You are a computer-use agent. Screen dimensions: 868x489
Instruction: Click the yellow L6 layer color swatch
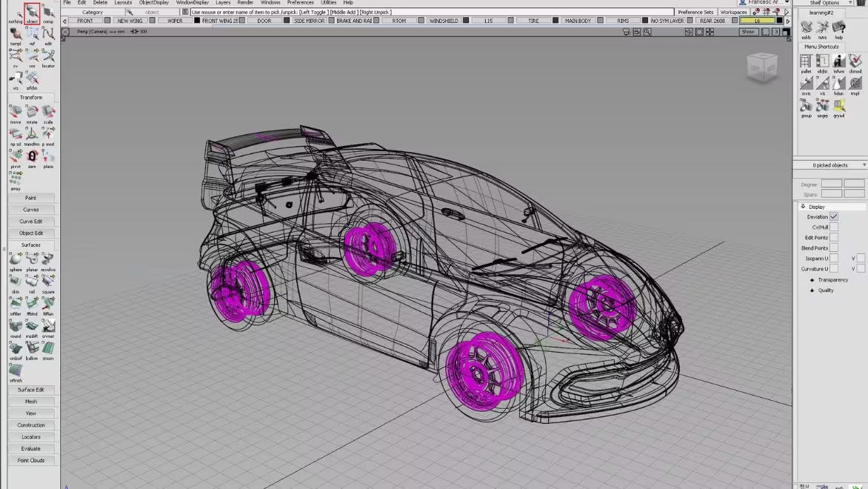click(x=757, y=21)
